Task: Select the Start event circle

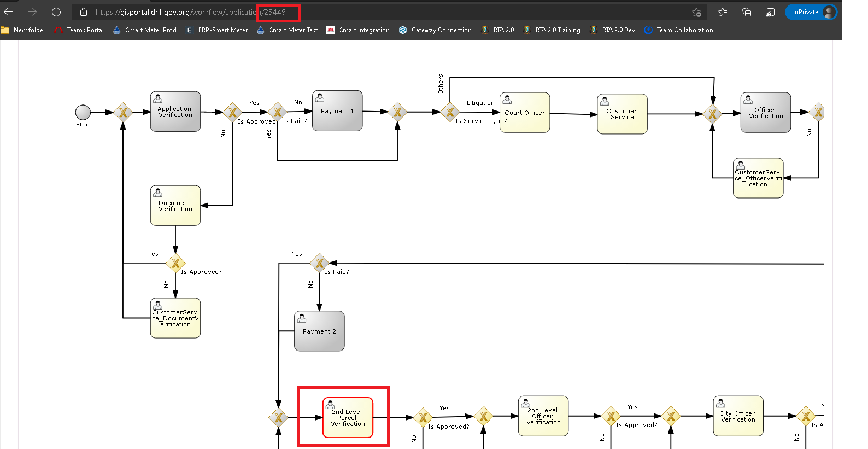Action: tap(83, 112)
